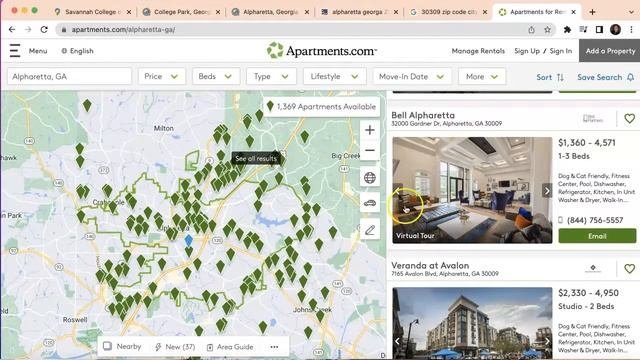Open a new browser tab
This screenshot has width=640, height=360.
pos(592,12)
